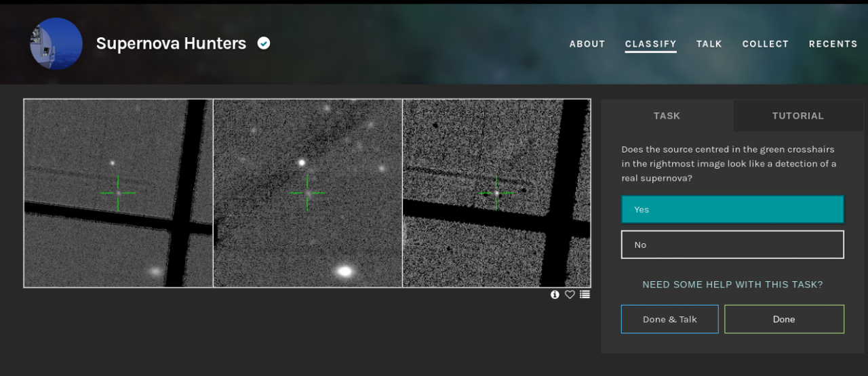Click the rightmost difference image panel
Screen dimensions: 868x376
496,193
